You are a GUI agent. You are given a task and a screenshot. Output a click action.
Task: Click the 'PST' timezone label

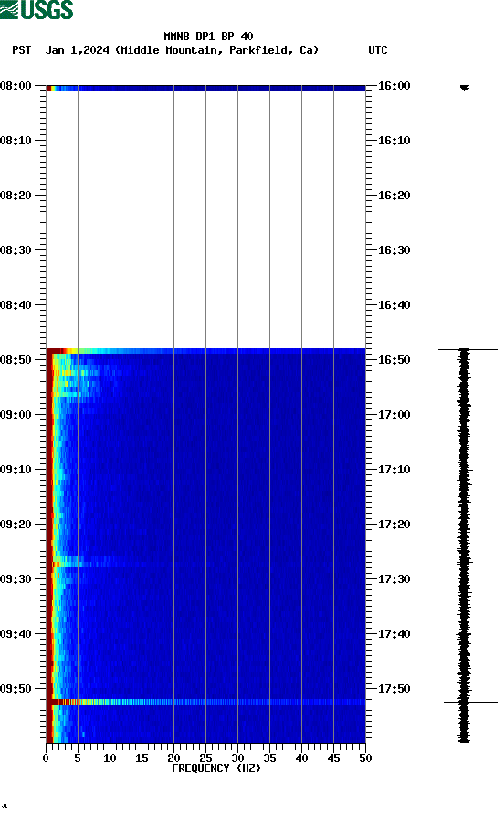click(21, 50)
